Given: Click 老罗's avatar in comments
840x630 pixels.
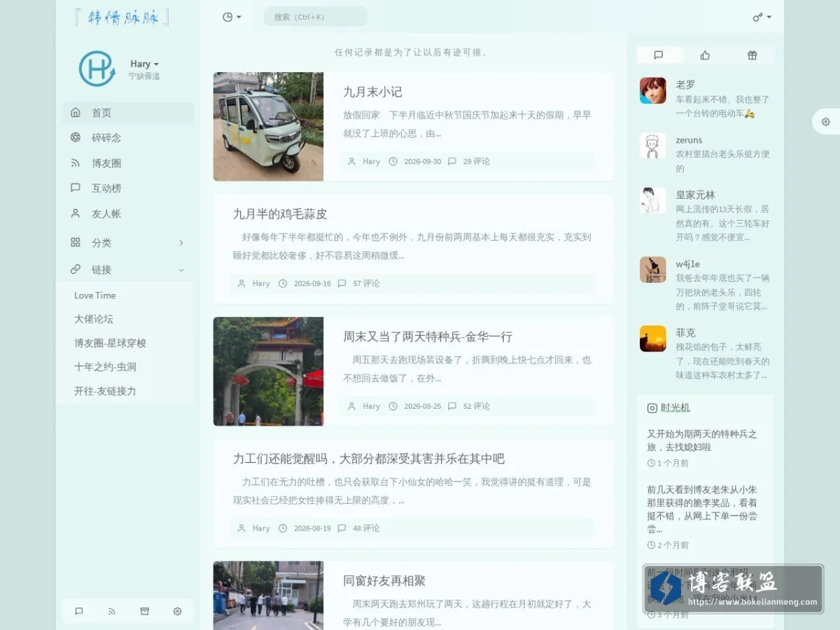Looking at the screenshot, I should (653, 90).
